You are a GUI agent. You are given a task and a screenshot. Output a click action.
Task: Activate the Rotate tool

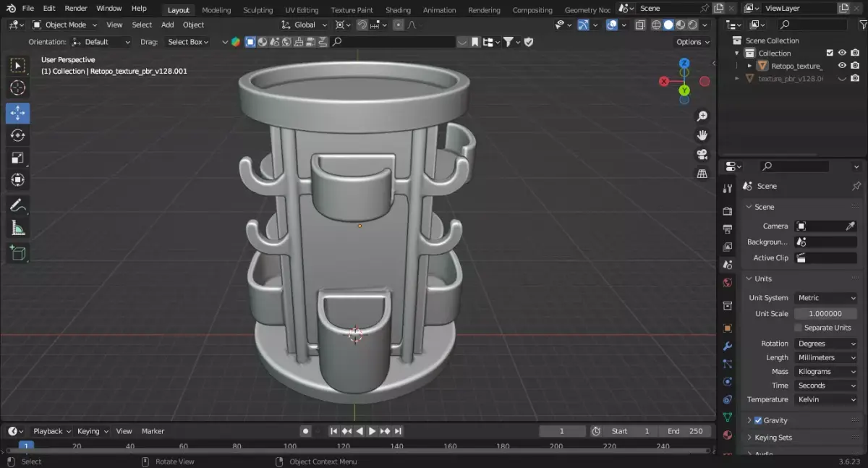coord(18,135)
